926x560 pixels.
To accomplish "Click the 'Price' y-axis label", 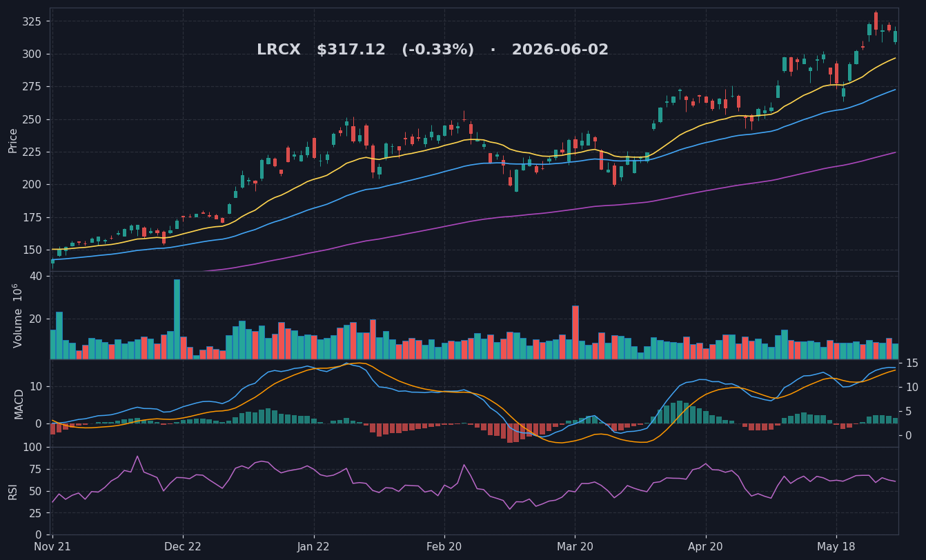I will click(13, 140).
